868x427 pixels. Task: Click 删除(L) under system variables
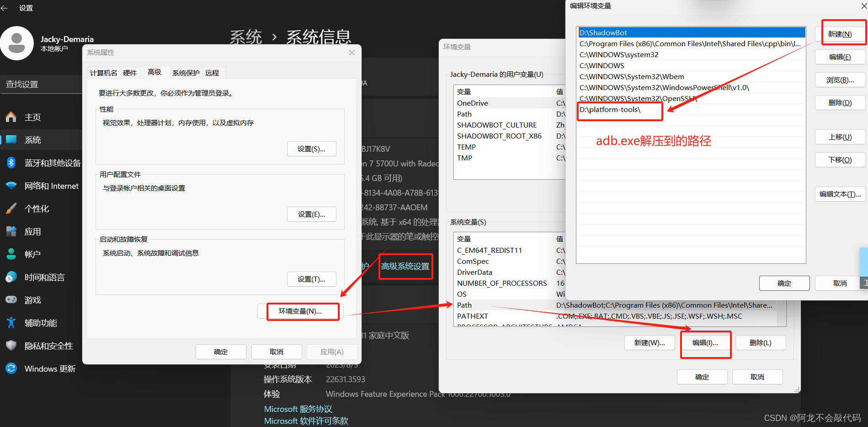tap(761, 343)
